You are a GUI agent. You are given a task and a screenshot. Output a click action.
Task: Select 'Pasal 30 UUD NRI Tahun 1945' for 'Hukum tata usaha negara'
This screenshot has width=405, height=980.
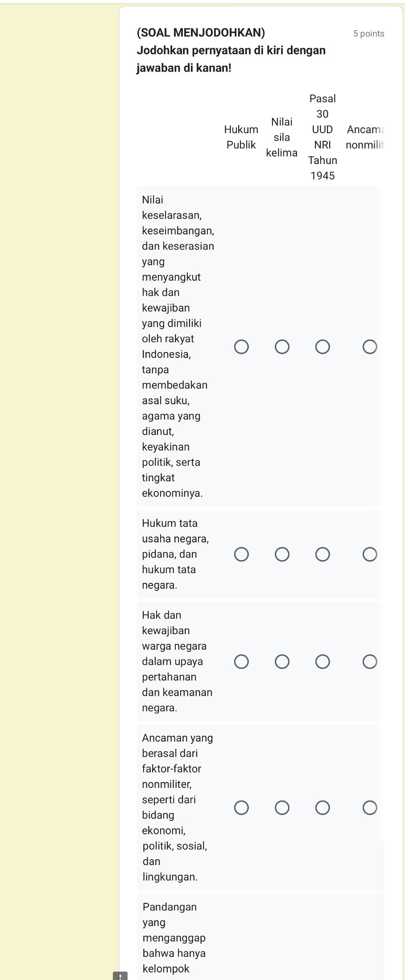pyautogui.click(x=322, y=554)
